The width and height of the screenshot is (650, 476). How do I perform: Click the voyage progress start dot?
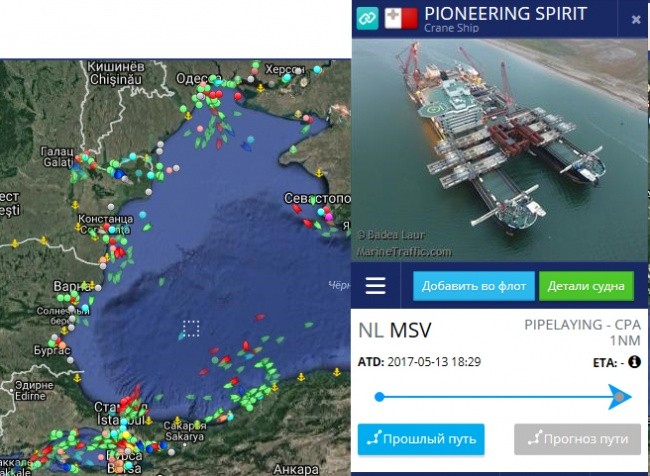(379, 397)
